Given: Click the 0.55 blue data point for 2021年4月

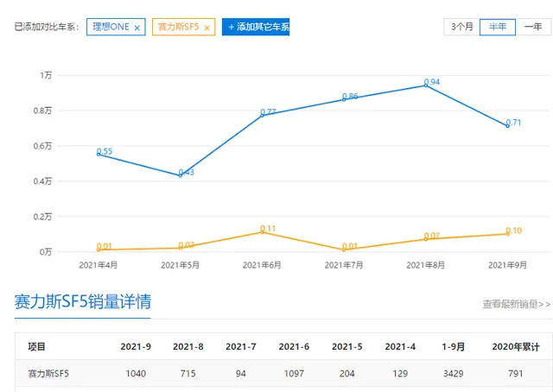Looking at the screenshot, I should (99, 154).
